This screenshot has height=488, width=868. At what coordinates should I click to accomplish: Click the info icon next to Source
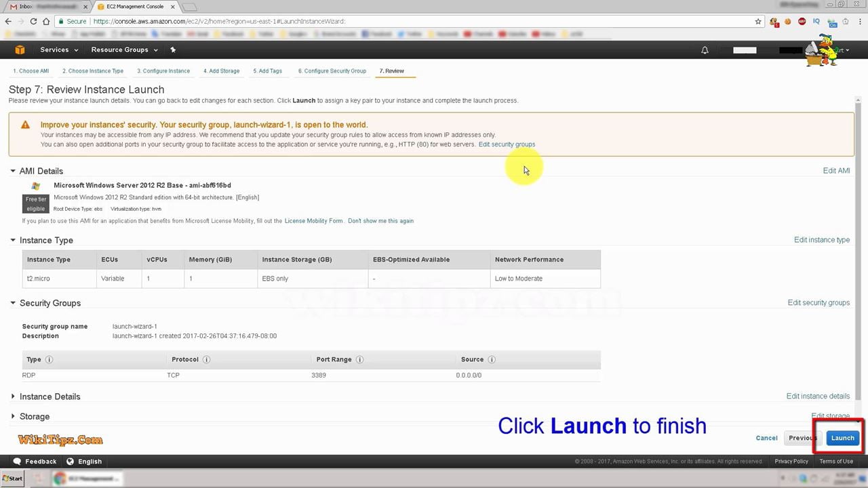tap(492, 360)
